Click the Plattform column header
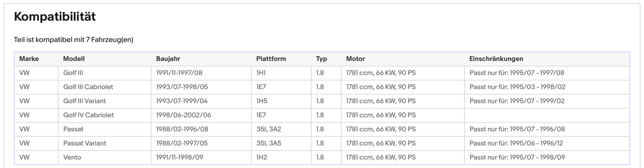The width and height of the screenshot is (644, 168). (x=271, y=59)
